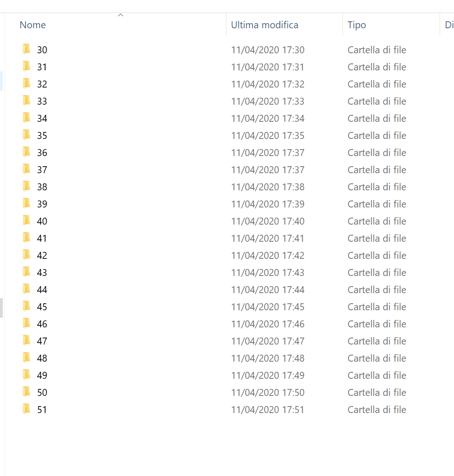Select folder name 31
Image resolution: width=454 pixels, height=476 pixels.
(x=42, y=67)
